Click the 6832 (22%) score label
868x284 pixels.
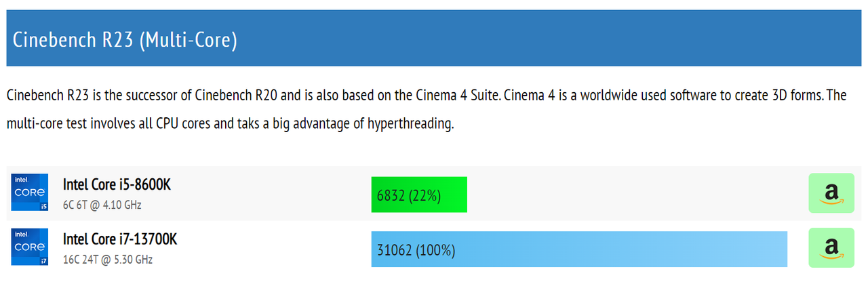coord(409,196)
